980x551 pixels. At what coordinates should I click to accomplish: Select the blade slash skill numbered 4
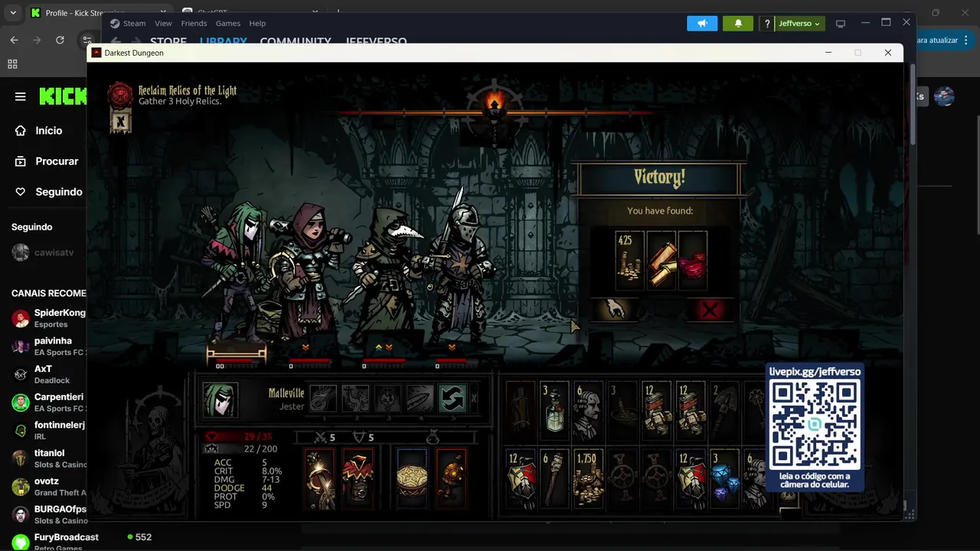(420, 399)
